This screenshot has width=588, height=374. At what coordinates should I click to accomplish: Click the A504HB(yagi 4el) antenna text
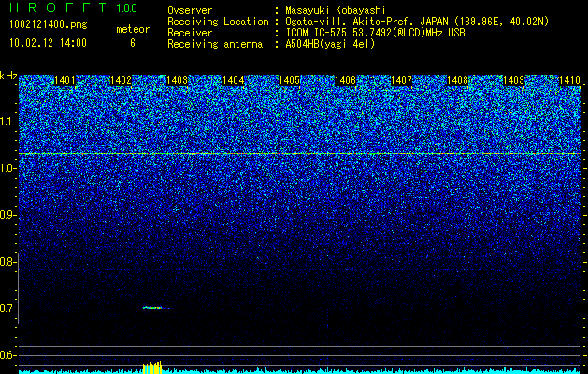click(330, 44)
